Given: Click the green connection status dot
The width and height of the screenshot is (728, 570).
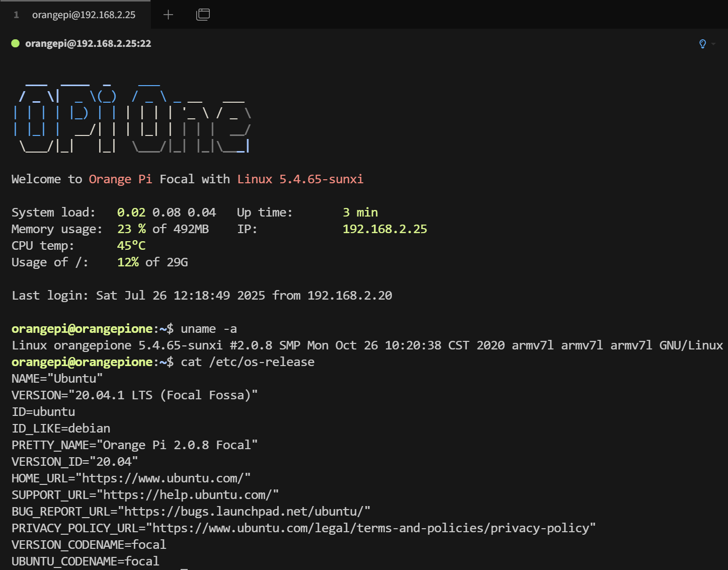Looking at the screenshot, I should tap(15, 43).
